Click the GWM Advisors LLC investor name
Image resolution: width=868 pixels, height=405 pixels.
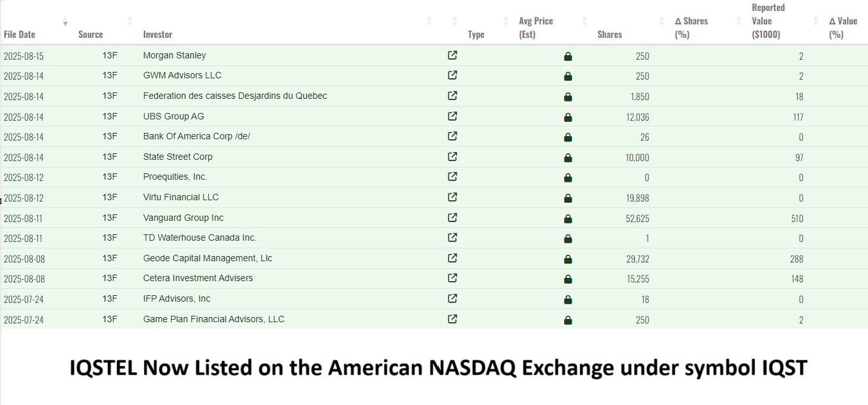pyautogui.click(x=182, y=76)
